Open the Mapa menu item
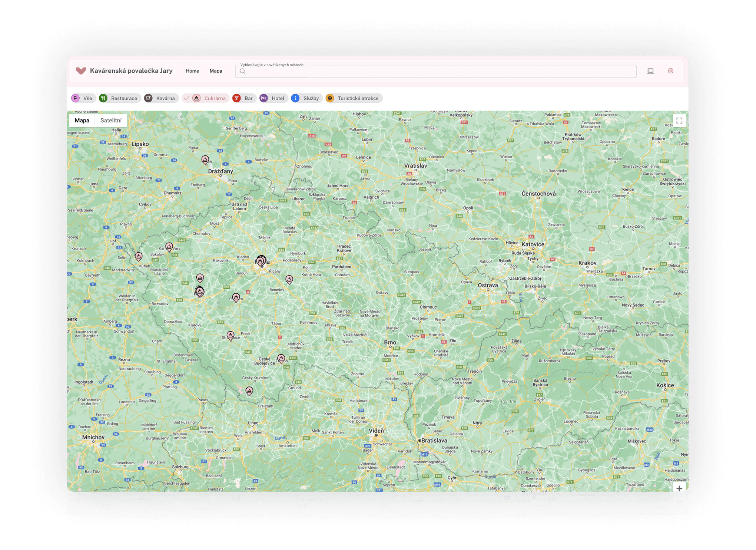This screenshot has width=756, height=550. (216, 71)
